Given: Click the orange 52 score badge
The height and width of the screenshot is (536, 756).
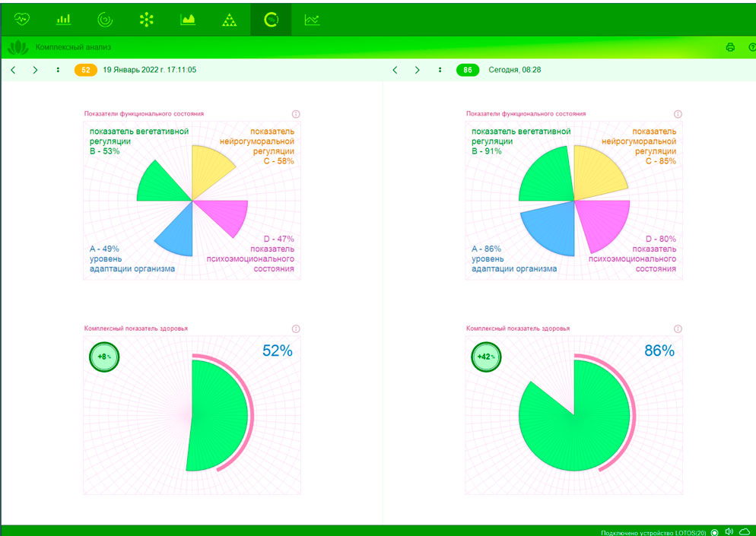Looking at the screenshot, I should (x=85, y=70).
